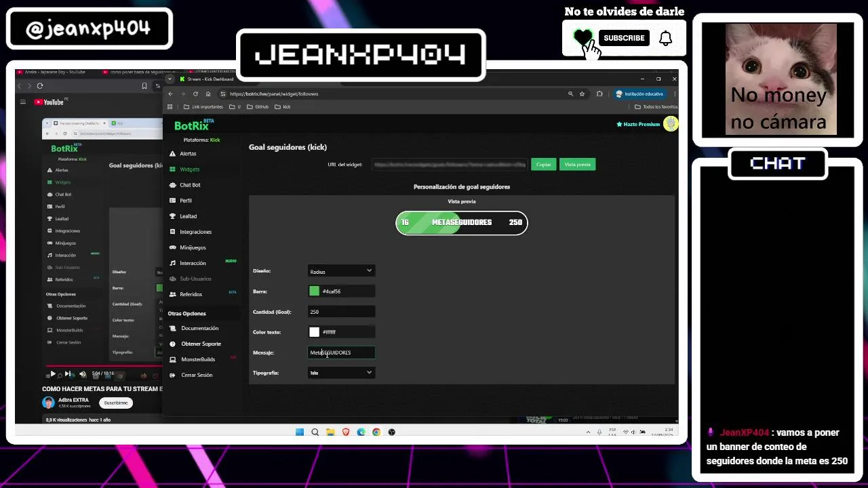This screenshot has height=488, width=868.
Task: Click the follower goal progress bar preview
Action: (x=462, y=222)
